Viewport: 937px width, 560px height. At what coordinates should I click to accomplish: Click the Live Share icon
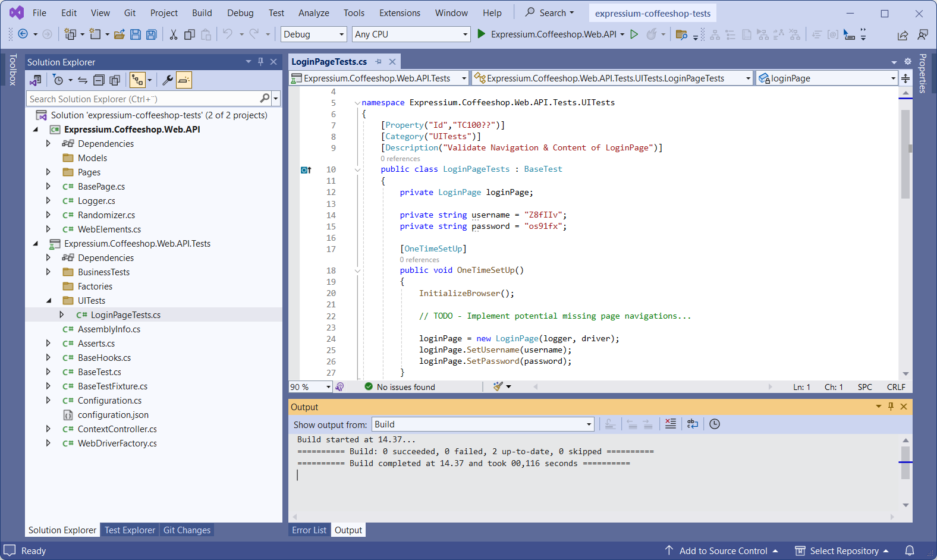(x=903, y=35)
